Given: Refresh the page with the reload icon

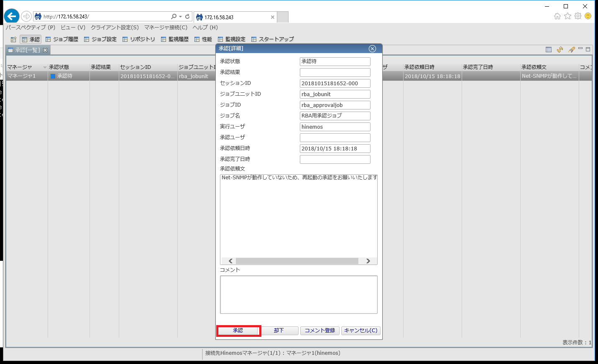Looking at the screenshot, I should [x=187, y=16].
